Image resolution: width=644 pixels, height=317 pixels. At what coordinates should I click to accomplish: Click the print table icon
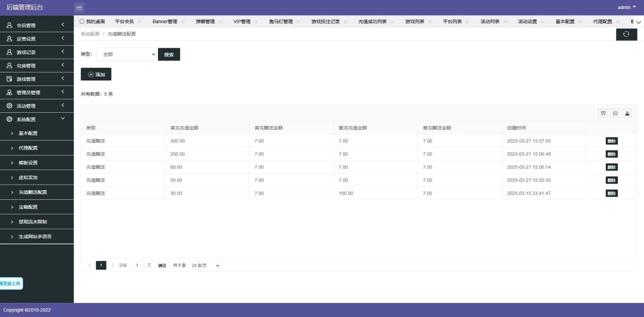coord(615,113)
